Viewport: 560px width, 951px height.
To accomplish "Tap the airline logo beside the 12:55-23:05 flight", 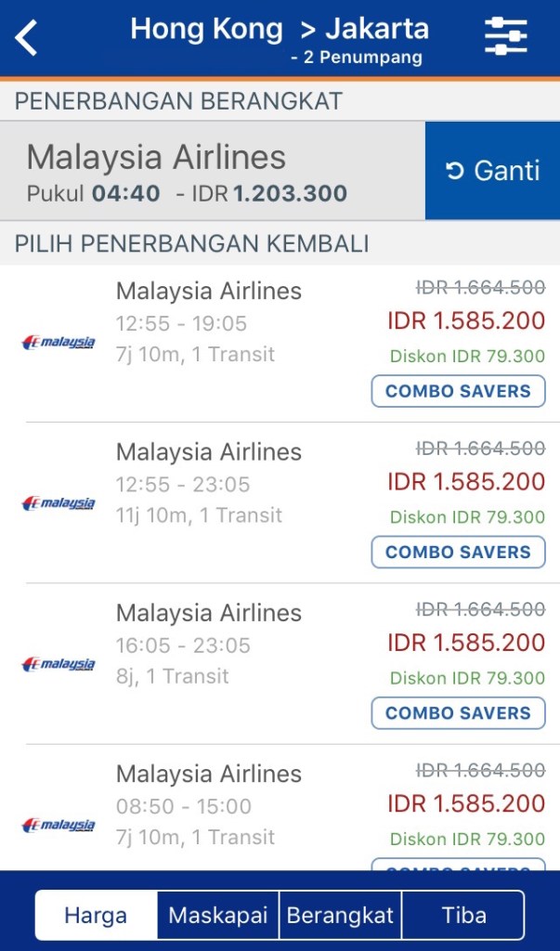I will tap(59, 502).
